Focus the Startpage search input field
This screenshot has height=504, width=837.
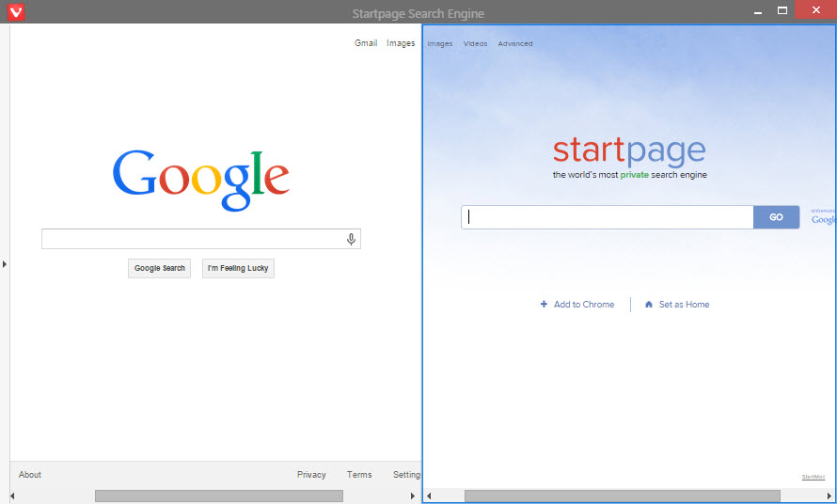pos(608,217)
